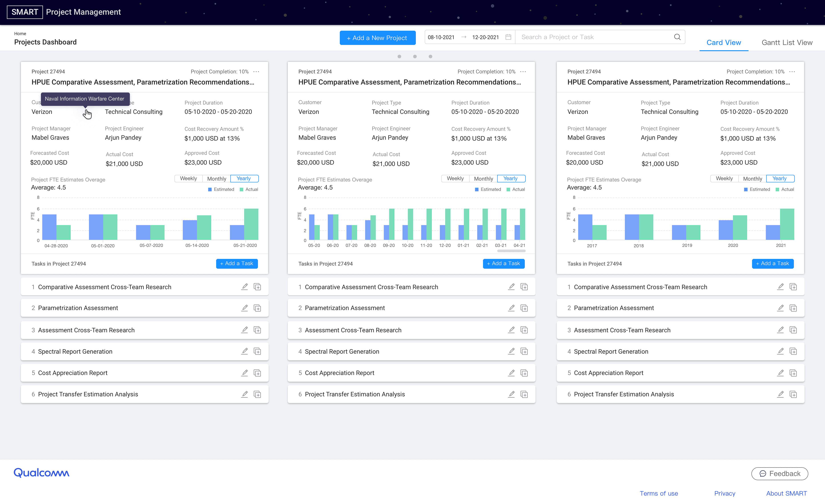Edit Assessment Cross-Team Research in middle card
Image resolution: width=825 pixels, height=504 pixels.
click(x=511, y=330)
